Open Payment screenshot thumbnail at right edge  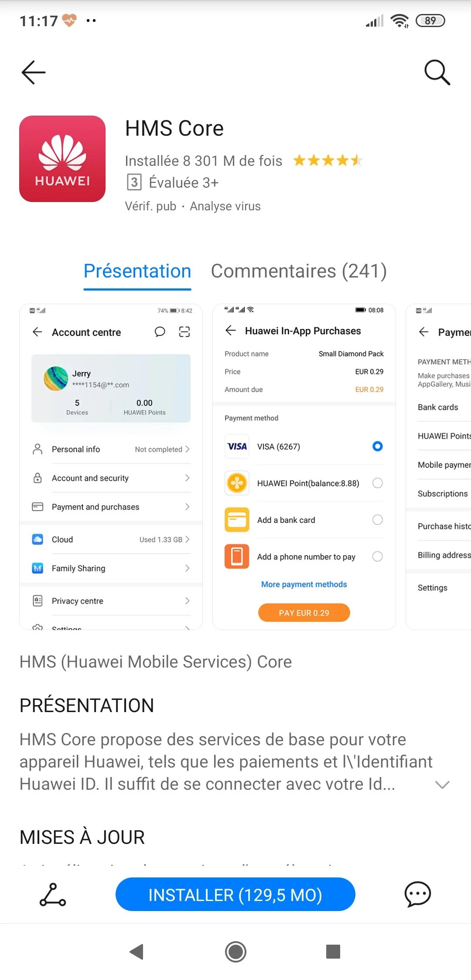pyautogui.click(x=438, y=467)
